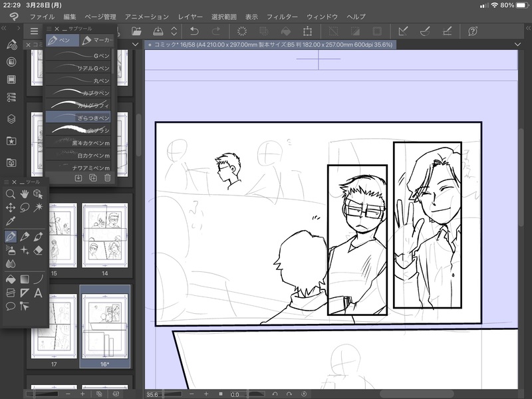
Task: Undo the last action
Action: click(194, 31)
